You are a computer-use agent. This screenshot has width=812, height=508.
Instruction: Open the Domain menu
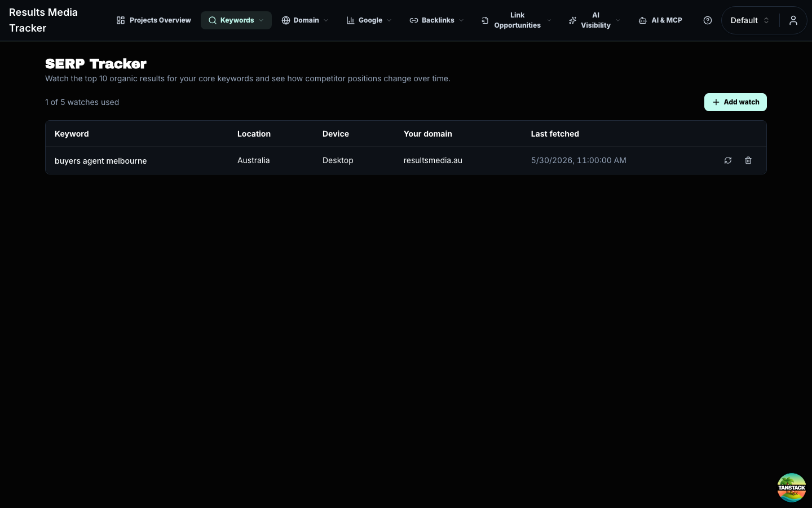(305, 20)
